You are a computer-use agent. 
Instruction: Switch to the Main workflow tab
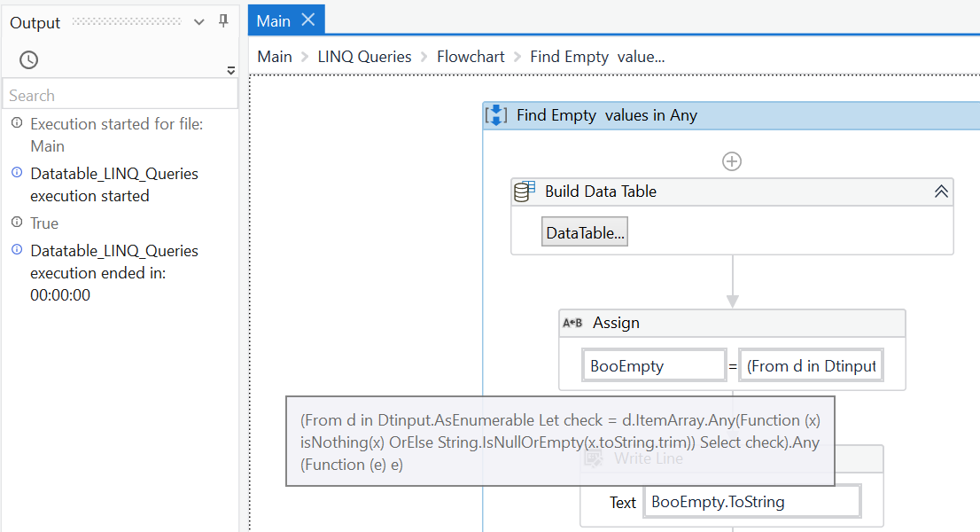[275, 20]
